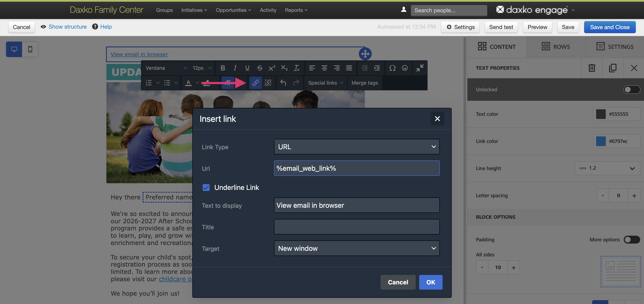Open the Initiatives menu
This screenshot has width=644, height=304.
(x=194, y=10)
